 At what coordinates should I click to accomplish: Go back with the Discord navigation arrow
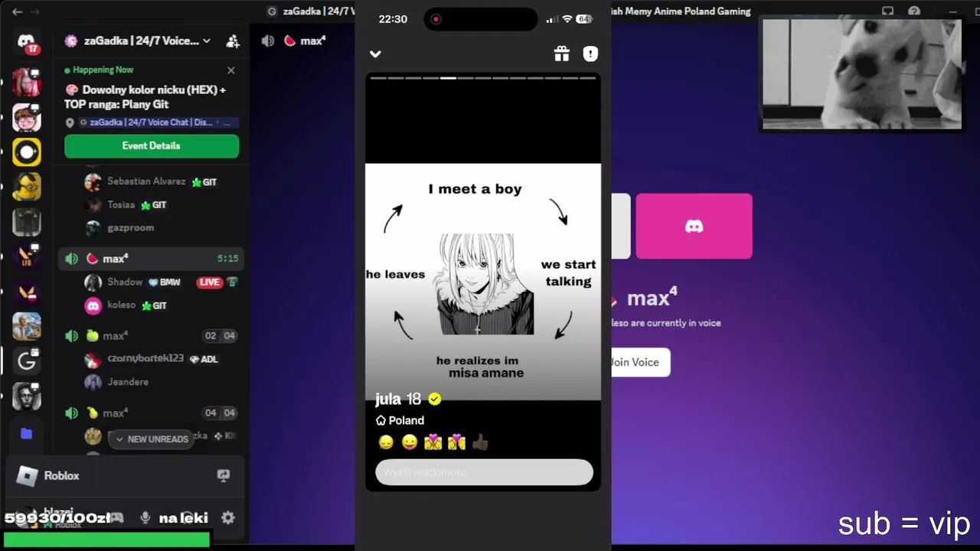pos(17,11)
